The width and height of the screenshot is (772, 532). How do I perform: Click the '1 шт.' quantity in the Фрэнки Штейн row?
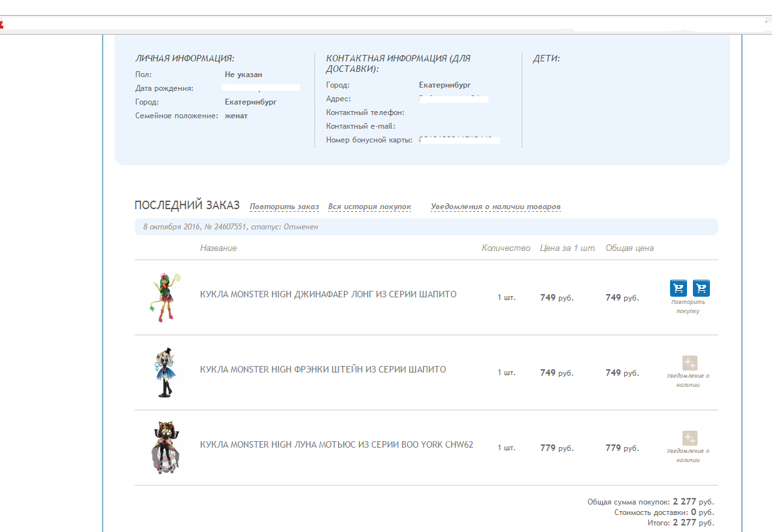(x=506, y=373)
